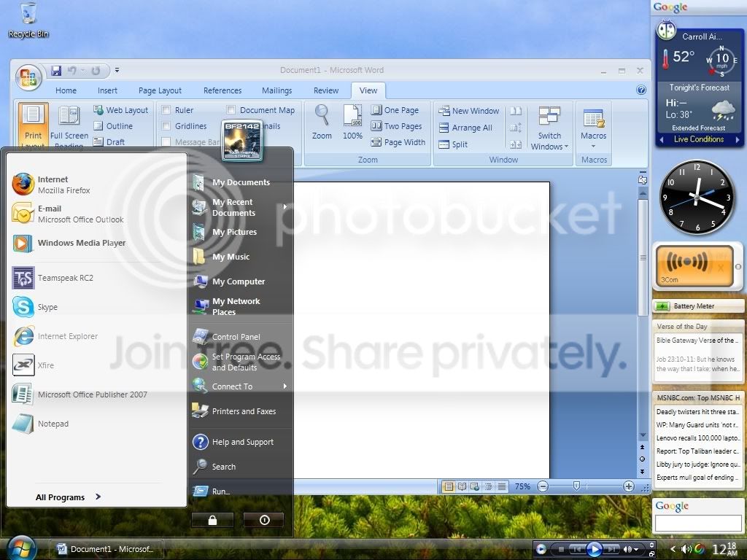Open the Zoom magnifier dialog
Screen dimensions: 747x560
322,122
